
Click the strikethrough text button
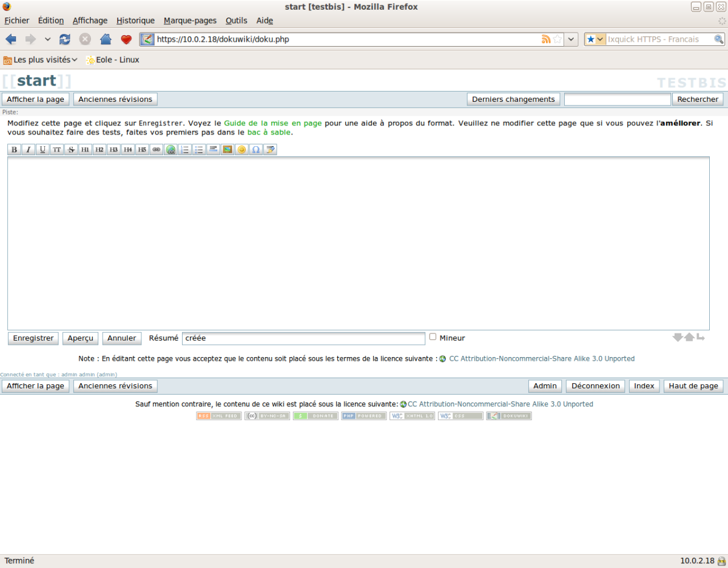pyautogui.click(x=71, y=150)
